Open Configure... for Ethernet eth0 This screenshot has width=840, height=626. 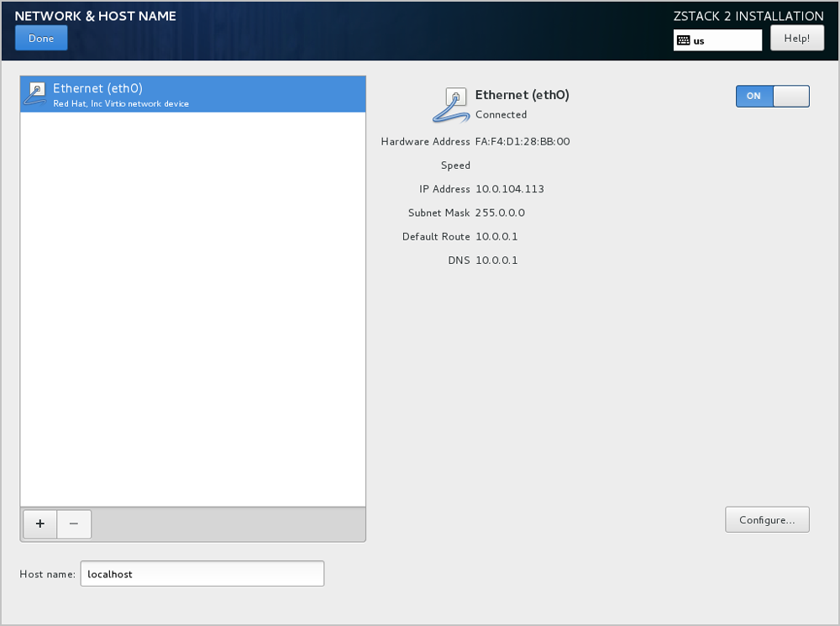click(767, 520)
